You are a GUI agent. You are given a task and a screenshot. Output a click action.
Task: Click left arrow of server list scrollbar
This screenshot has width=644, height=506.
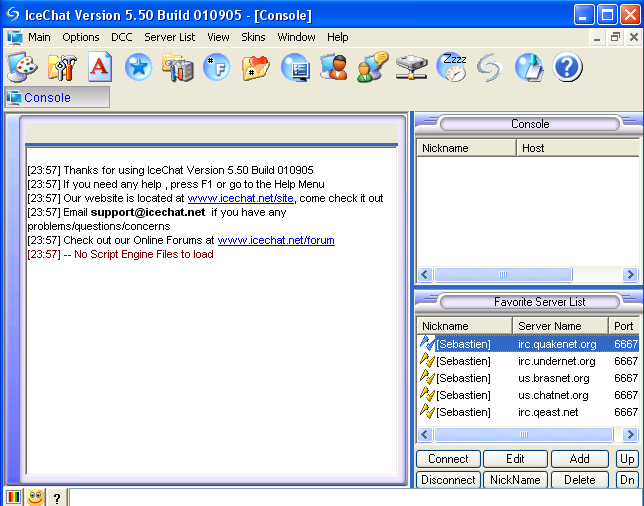[425, 434]
